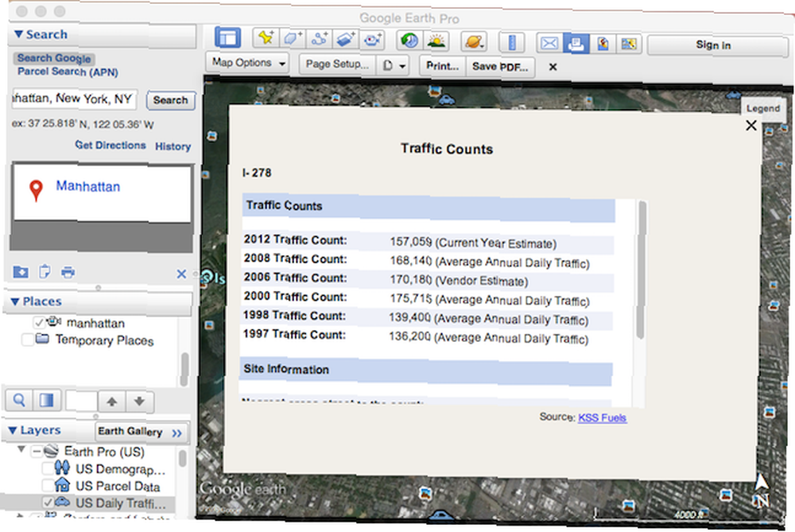The image size is (795, 532).
Task: Print search results icon
Action: point(68,272)
